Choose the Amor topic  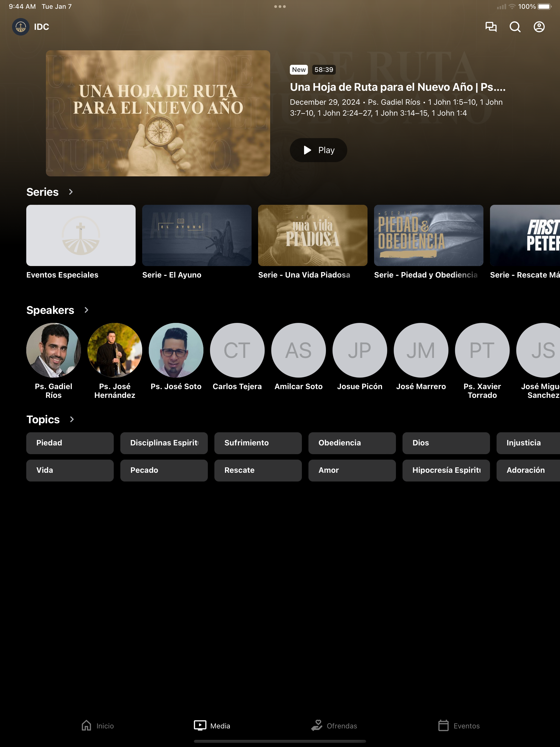(x=352, y=470)
